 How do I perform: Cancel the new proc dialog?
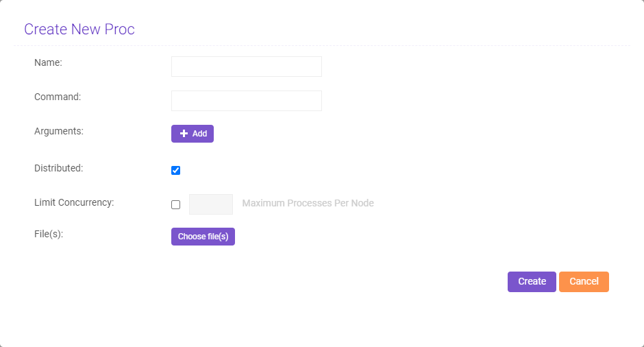[584, 282]
